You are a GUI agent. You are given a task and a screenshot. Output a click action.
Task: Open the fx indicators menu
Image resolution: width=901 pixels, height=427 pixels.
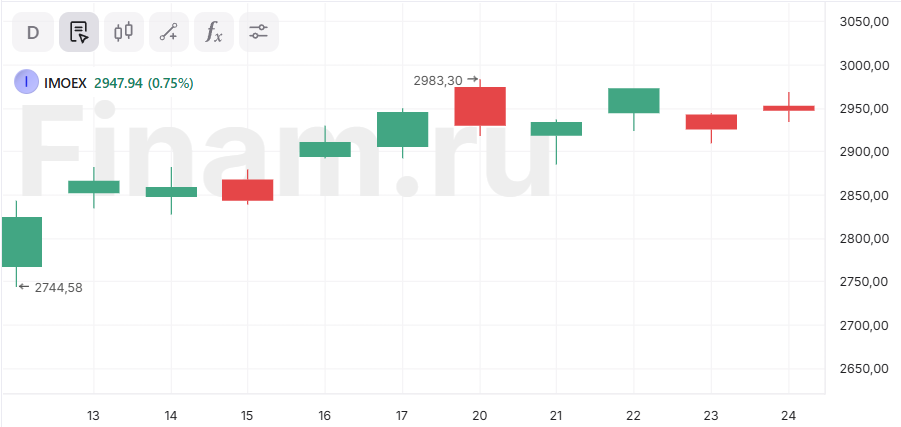tap(214, 32)
